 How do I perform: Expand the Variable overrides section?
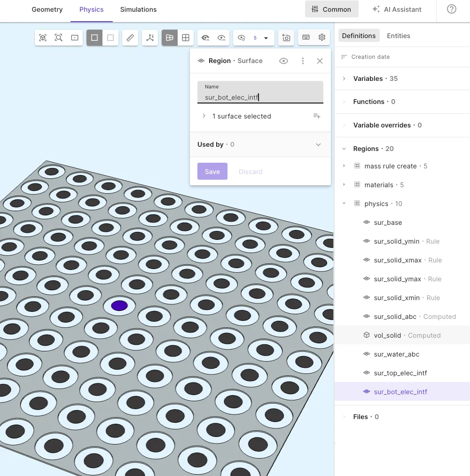click(344, 125)
